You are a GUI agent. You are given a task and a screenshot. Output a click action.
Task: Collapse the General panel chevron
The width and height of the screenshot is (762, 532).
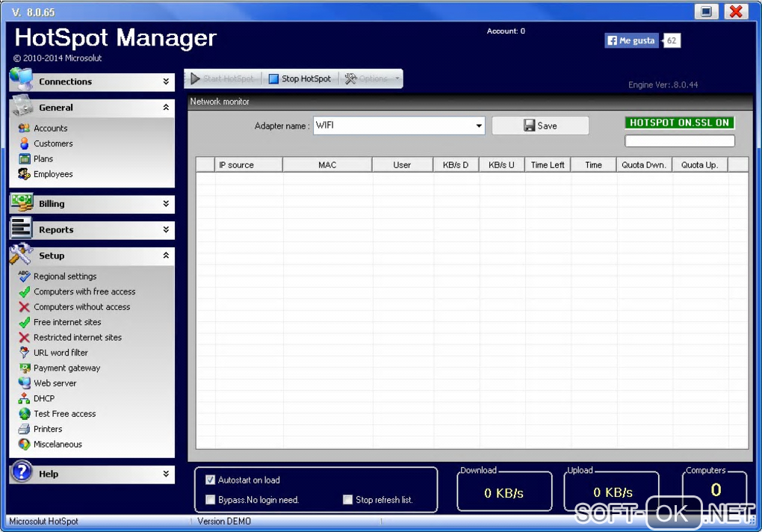coord(166,107)
